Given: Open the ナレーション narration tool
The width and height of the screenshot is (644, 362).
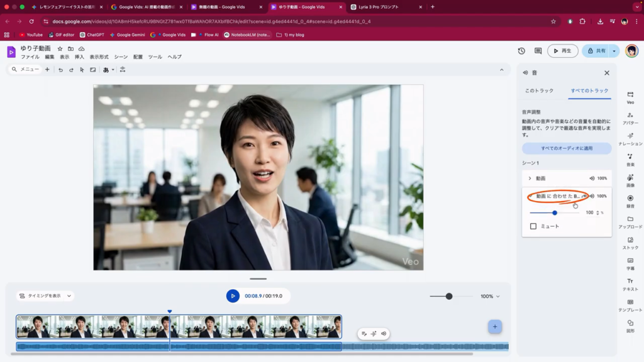Looking at the screenshot, I should pos(630,138).
